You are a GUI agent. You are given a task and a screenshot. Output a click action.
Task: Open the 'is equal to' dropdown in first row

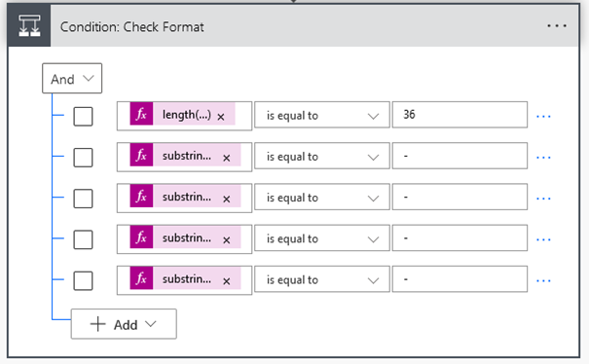tap(322, 115)
